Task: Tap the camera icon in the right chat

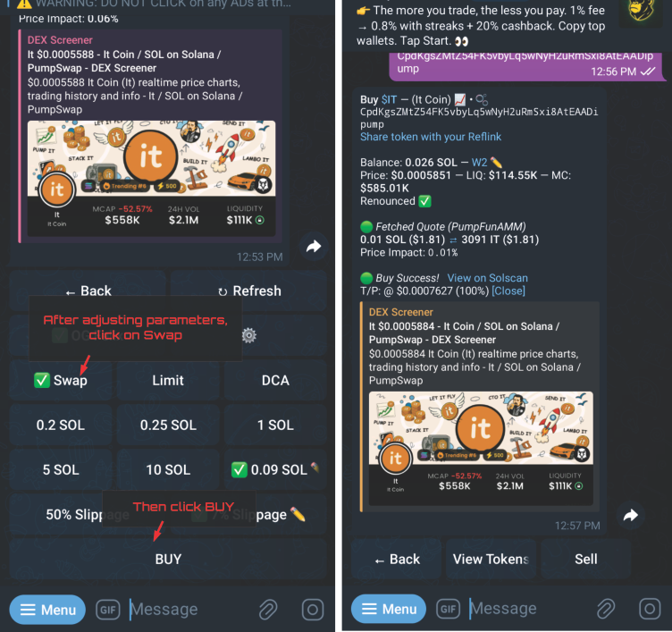Action: pos(650,609)
